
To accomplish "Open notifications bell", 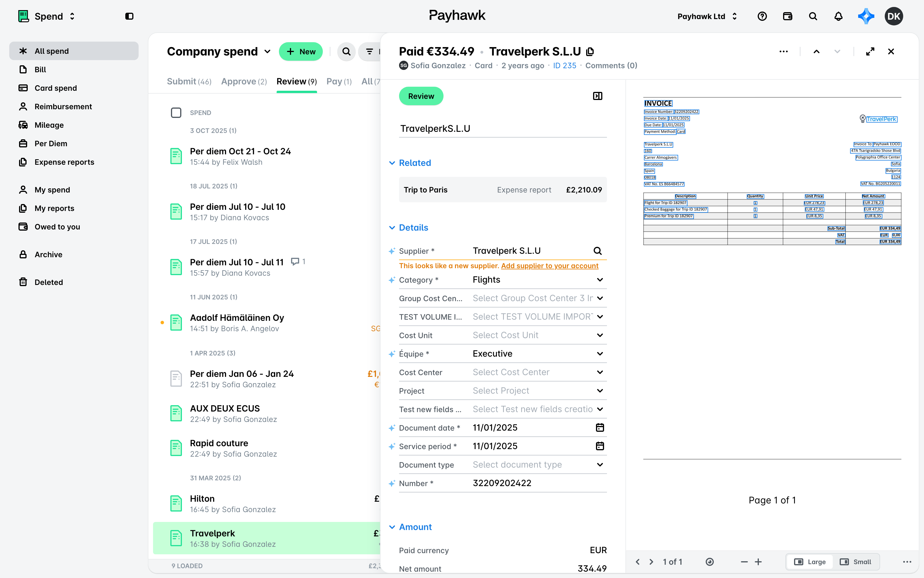I will click(839, 16).
